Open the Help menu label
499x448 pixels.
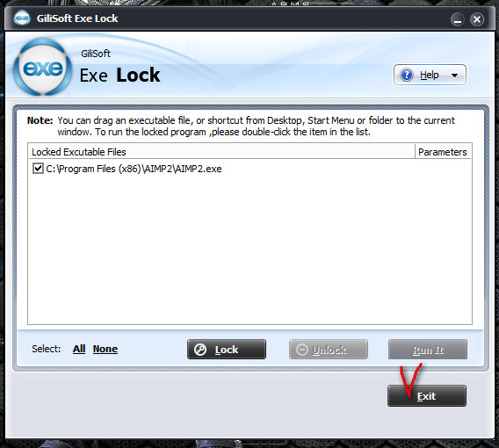click(430, 75)
